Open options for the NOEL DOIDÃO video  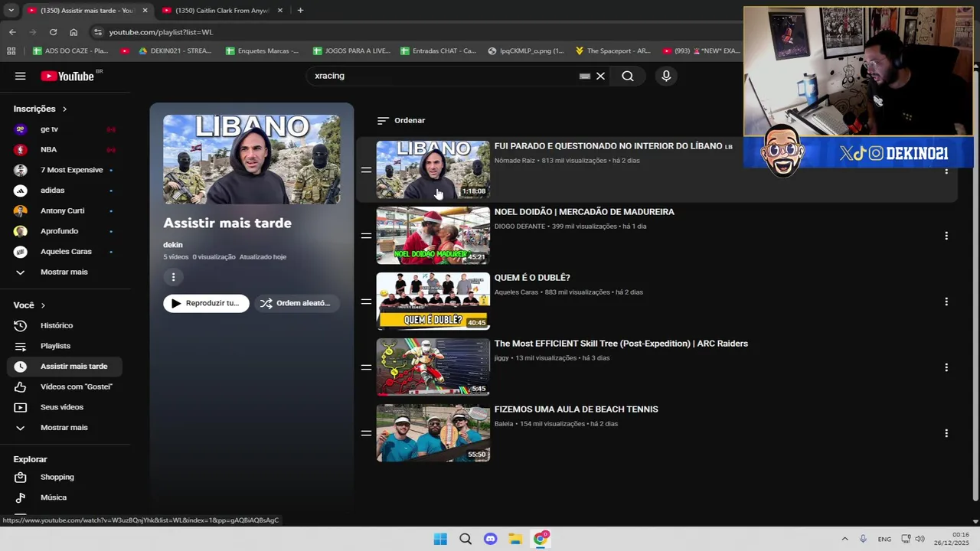pos(946,236)
